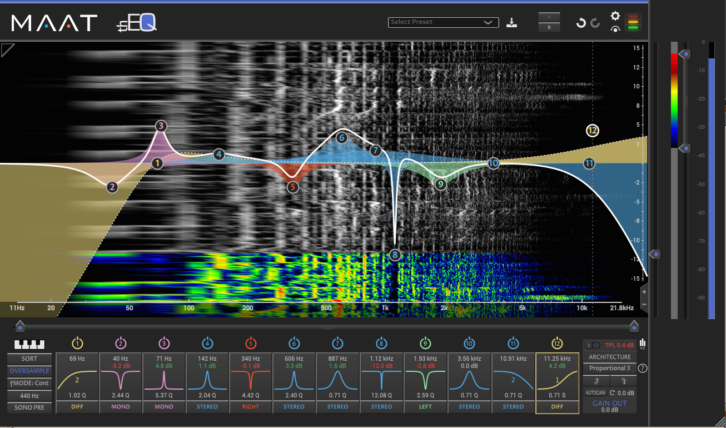Click the left transpose arrow button under Proportional 3
The image size is (726, 428).
click(595, 381)
